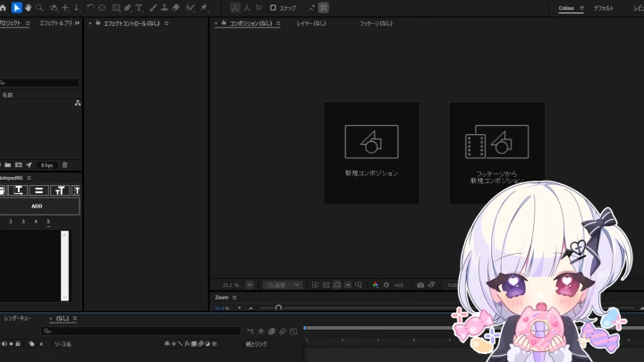Image resolution: width=644 pixels, height=362 pixels.
Task: Select the Selection arrow tool
Action: click(x=16, y=8)
